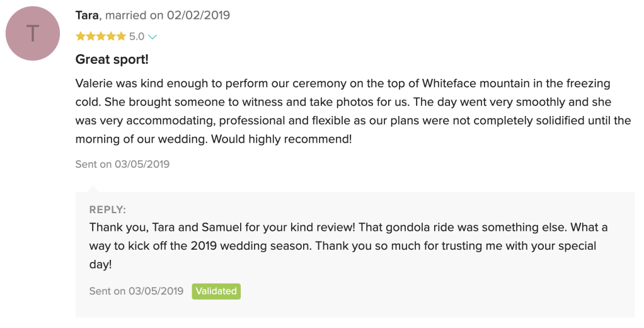
Task: Click the "Great sport!" review title
Action: pyautogui.click(x=112, y=60)
